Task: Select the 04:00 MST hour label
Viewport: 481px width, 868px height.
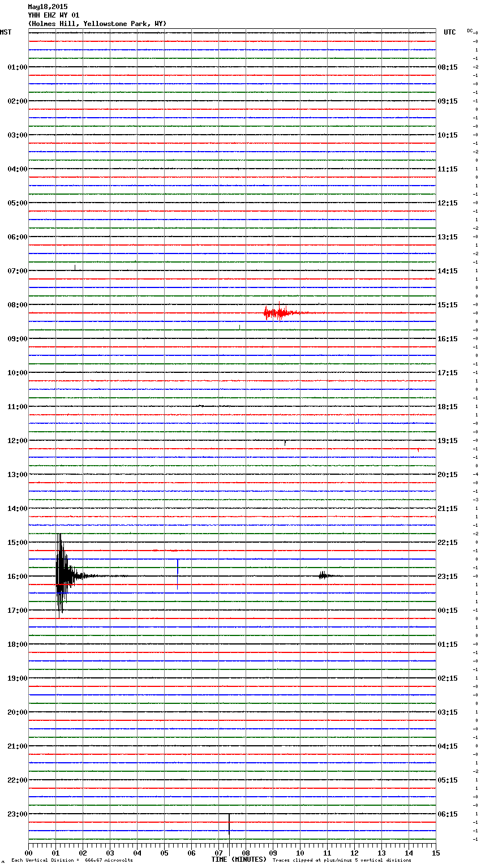Action: coord(18,169)
